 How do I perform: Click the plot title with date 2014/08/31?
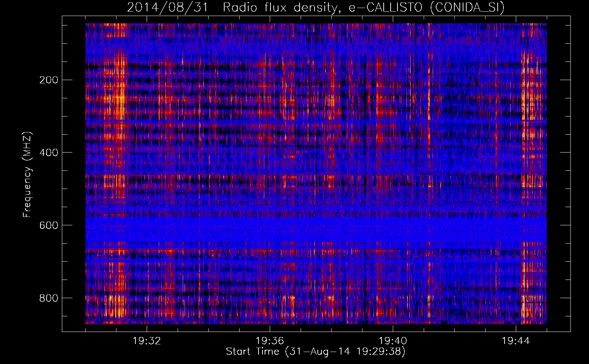tap(316, 8)
